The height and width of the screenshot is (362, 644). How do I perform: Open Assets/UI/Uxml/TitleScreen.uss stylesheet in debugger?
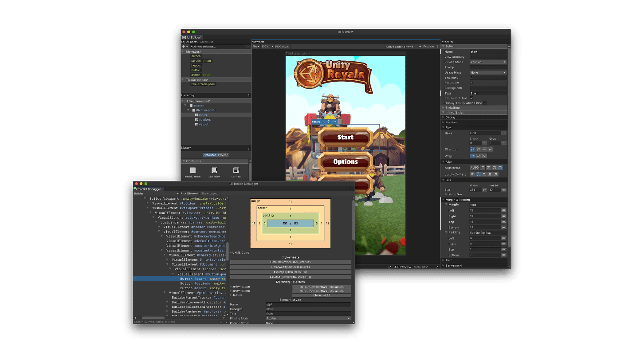[290, 277]
